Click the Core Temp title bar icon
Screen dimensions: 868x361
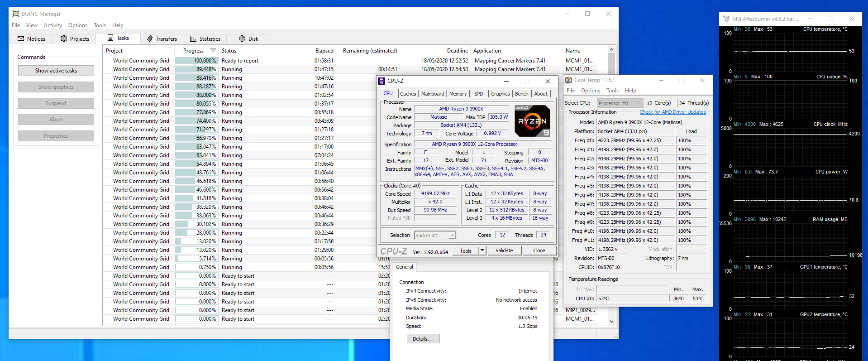coord(568,80)
